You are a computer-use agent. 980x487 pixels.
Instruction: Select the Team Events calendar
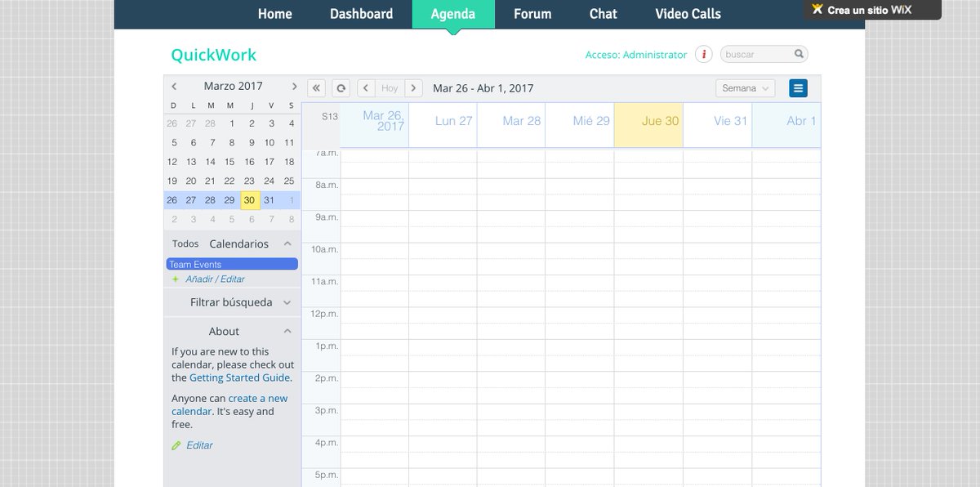tap(231, 263)
